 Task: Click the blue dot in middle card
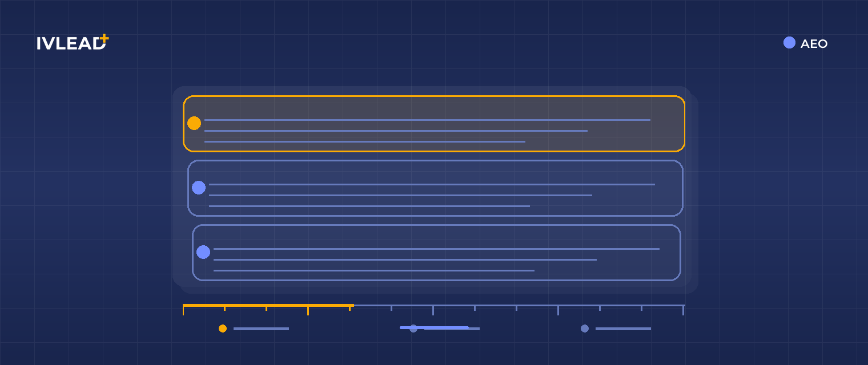click(x=199, y=188)
